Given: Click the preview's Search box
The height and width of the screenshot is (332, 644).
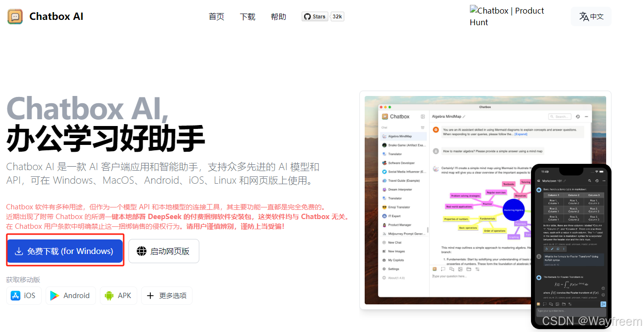Looking at the screenshot, I should click(x=560, y=117).
